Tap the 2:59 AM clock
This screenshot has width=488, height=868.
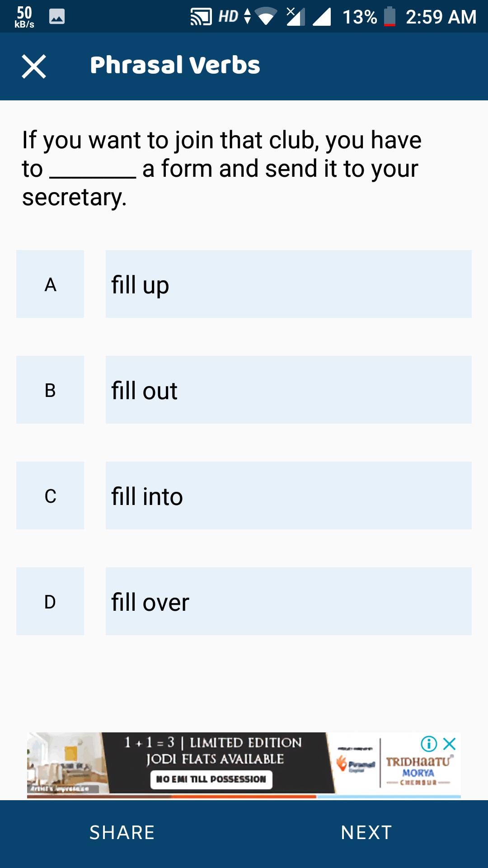(x=441, y=17)
